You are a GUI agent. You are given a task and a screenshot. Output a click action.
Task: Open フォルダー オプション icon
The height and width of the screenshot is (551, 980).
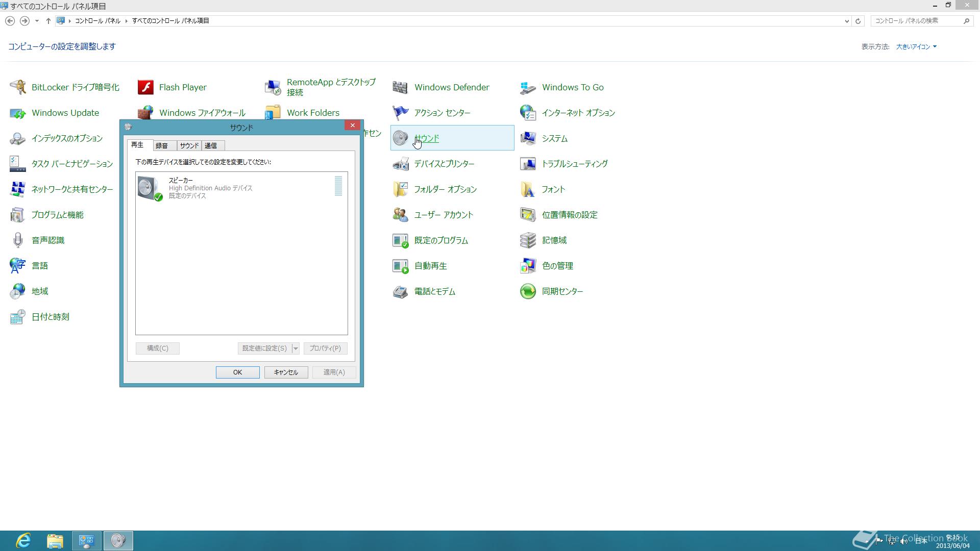tap(401, 189)
